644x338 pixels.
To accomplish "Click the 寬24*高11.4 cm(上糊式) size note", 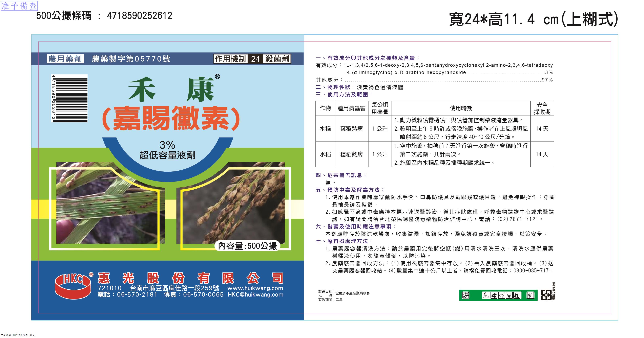I will point(534,19).
